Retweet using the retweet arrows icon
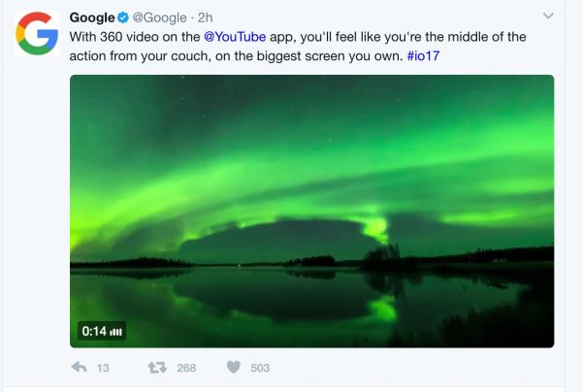Screen dimensions: 582x392 pos(157,368)
